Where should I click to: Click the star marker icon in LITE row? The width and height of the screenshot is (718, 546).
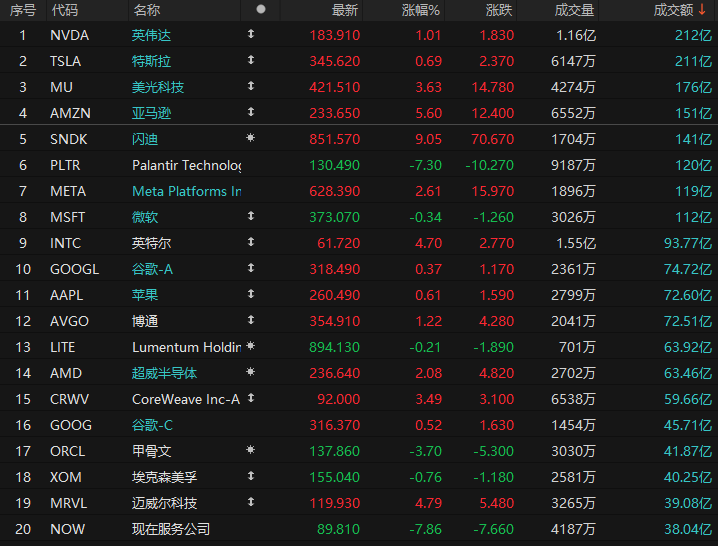click(250, 346)
